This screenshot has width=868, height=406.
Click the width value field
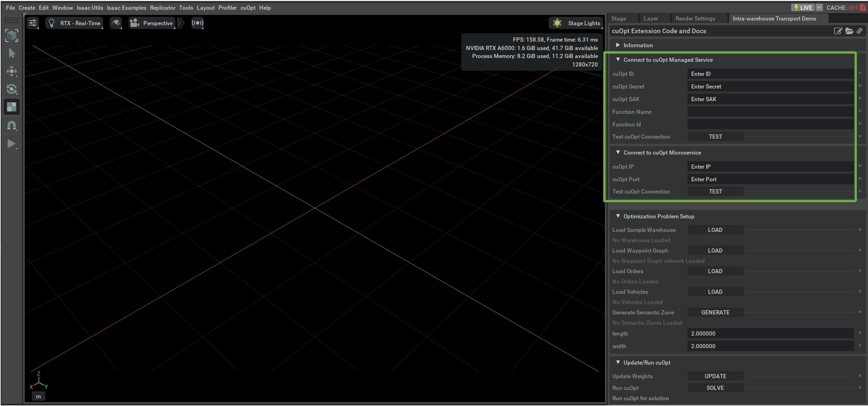tap(770, 346)
